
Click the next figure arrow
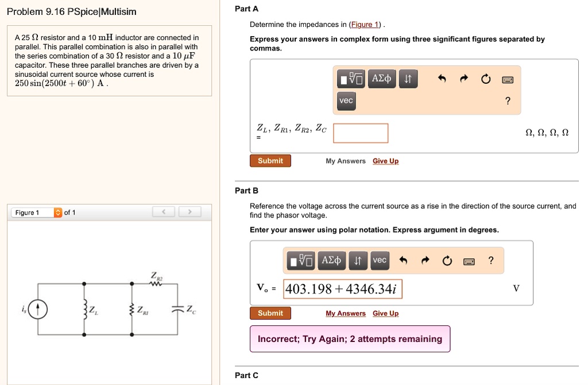click(189, 211)
